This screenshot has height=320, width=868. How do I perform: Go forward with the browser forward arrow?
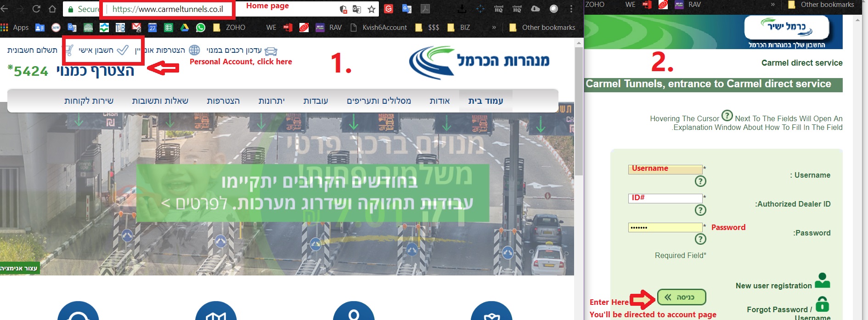(x=21, y=9)
